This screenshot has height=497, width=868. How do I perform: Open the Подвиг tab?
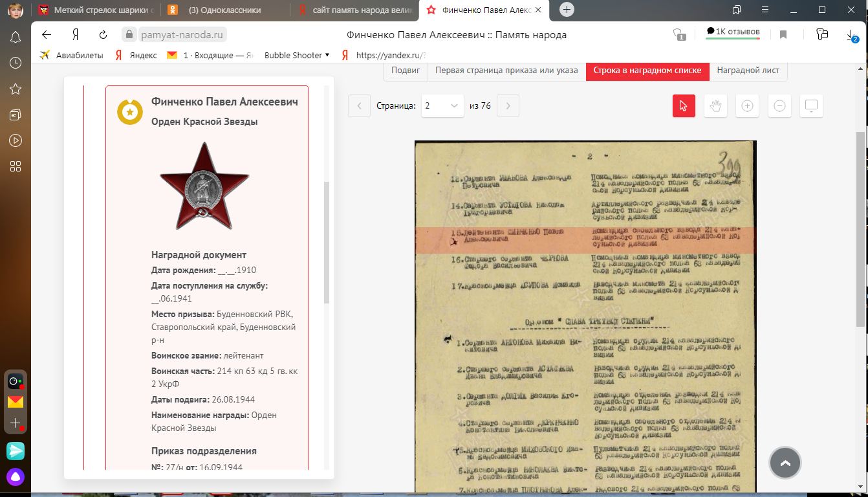[406, 71]
